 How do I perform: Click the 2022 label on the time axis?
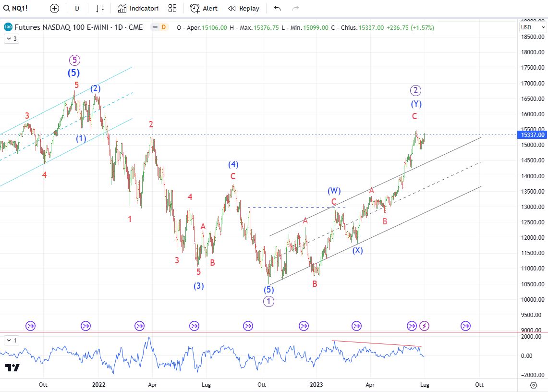pos(98,385)
